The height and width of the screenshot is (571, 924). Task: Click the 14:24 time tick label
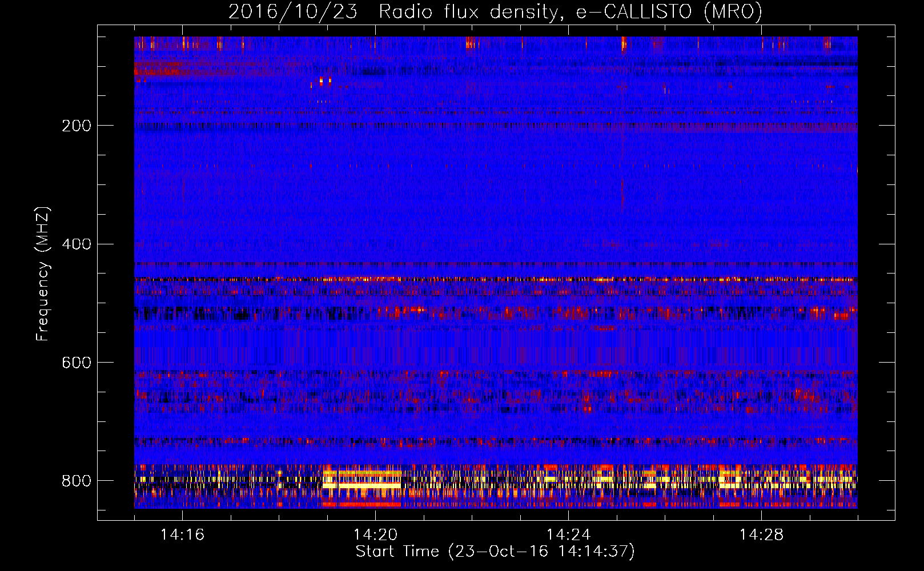tap(568, 534)
